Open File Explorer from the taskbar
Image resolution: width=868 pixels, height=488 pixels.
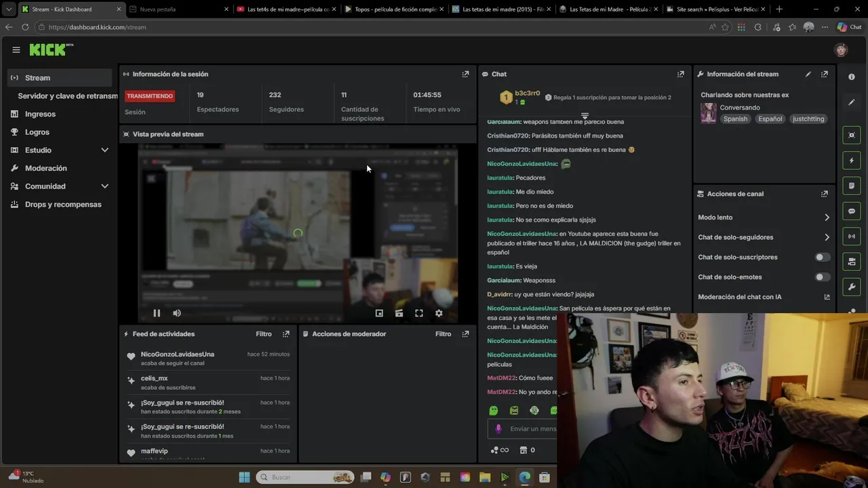point(485,477)
